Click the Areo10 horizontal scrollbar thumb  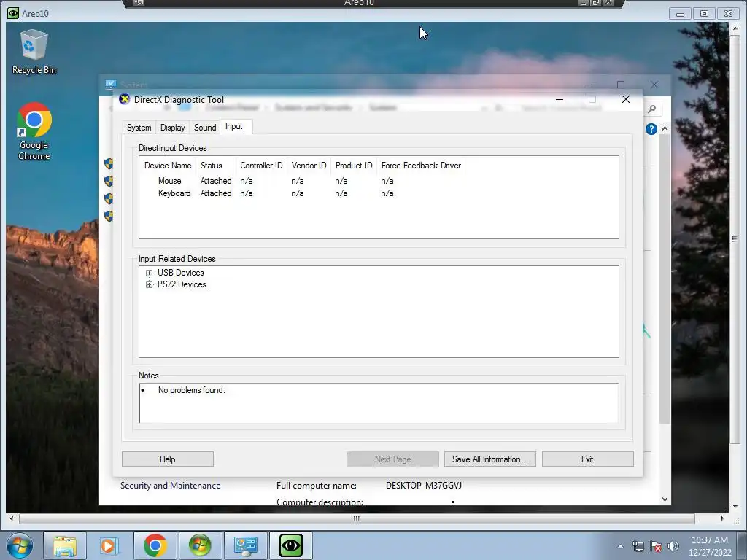(356, 518)
